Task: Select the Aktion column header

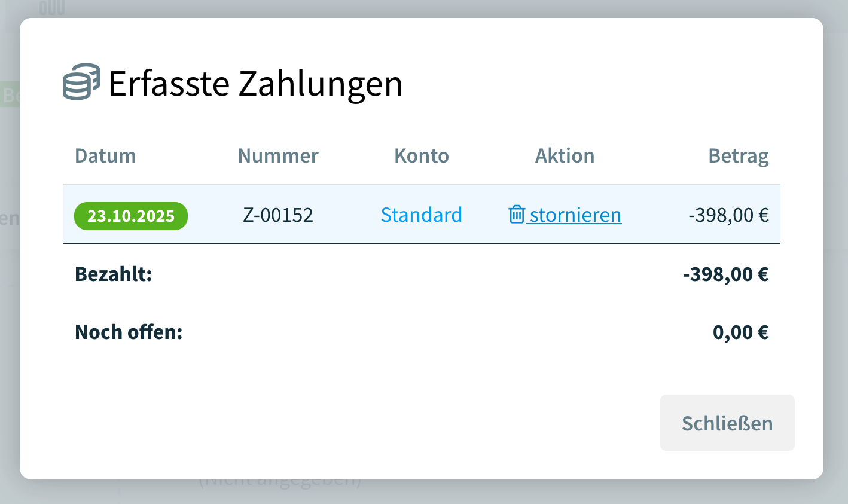Action: [x=565, y=155]
